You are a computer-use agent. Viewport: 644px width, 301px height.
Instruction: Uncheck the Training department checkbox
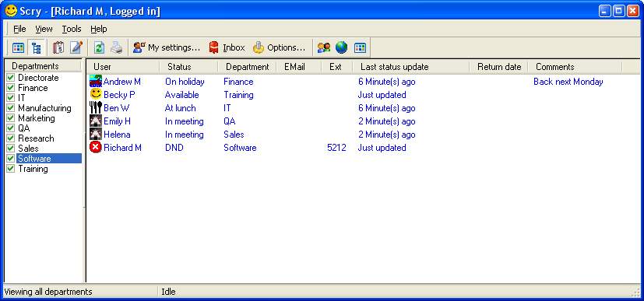(x=11, y=169)
